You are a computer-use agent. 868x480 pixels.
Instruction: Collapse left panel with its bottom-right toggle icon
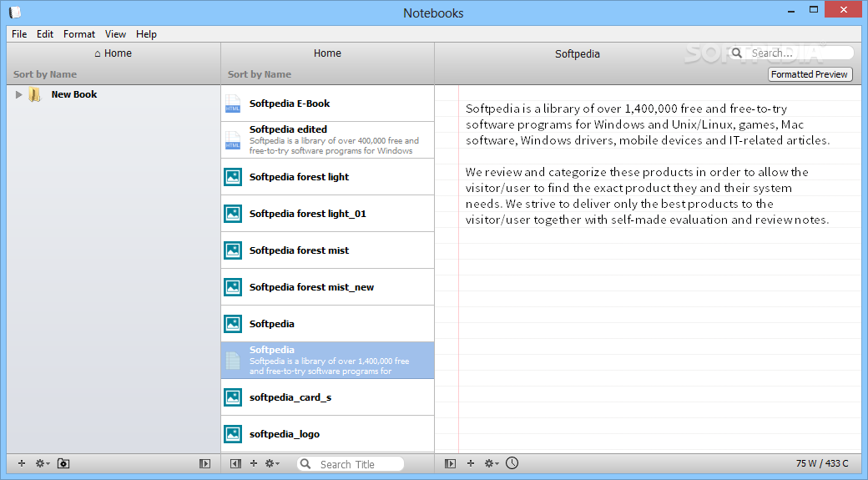(x=204, y=463)
